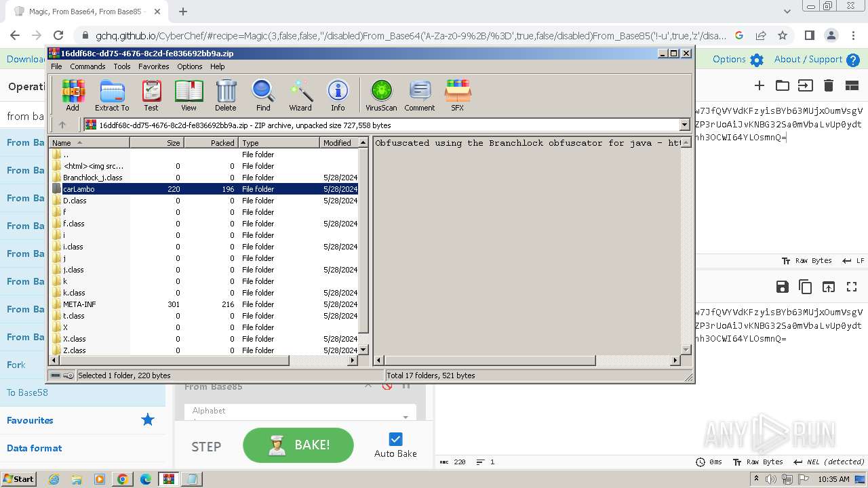This screenshot has height=488, width=868.
Task: Open WinRAR Options menu
Action: pos(190,66)
